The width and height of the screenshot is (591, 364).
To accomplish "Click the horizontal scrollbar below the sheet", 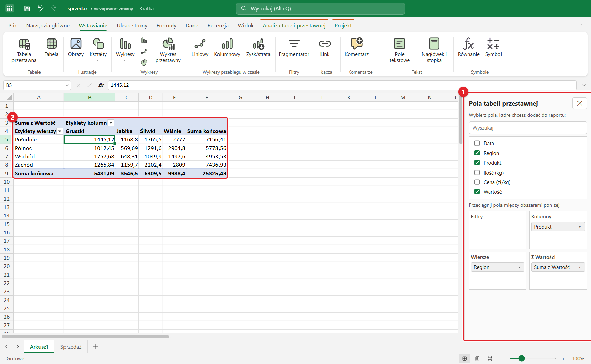I will (x=85, y=337).
